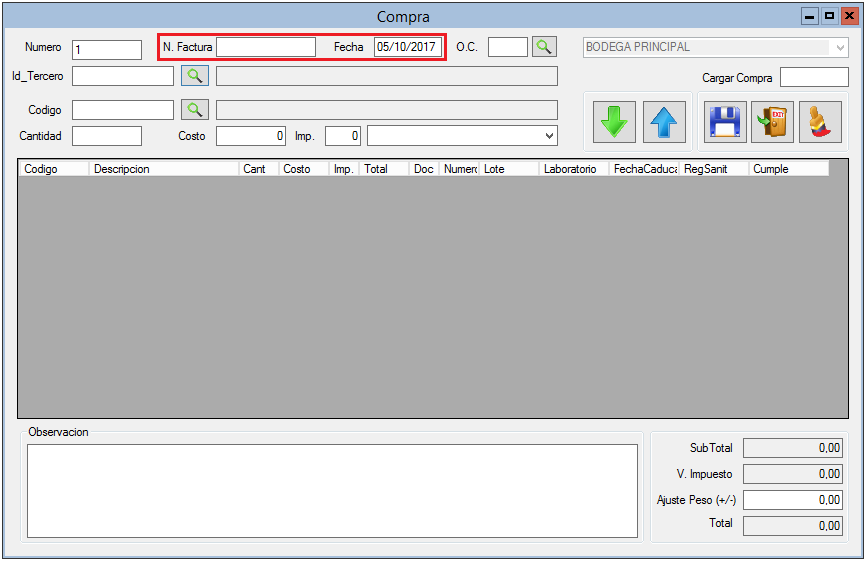This screenshot has width=866, height=561.
Task: Focus the Cargar Compra text box
Action: [813, 78]
